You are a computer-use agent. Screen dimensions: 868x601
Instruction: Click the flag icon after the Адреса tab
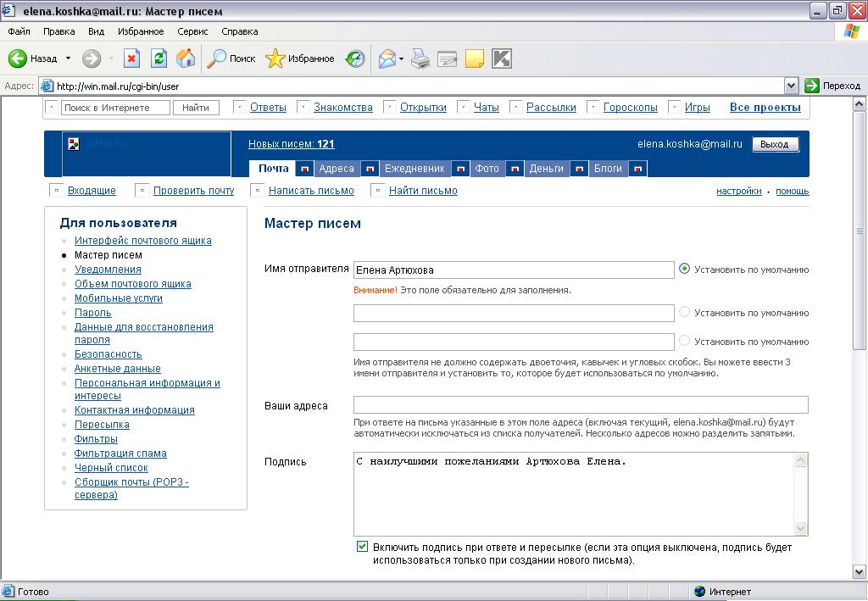[370, 169]
